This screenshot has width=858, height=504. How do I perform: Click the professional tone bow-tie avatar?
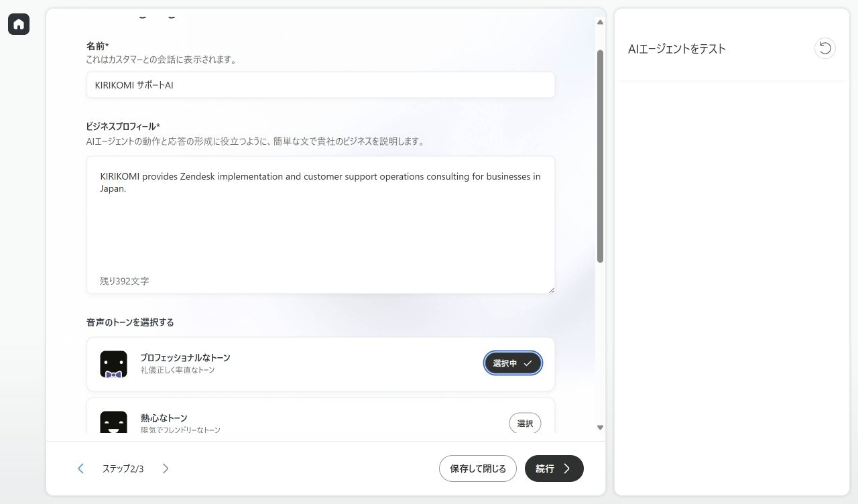[x=113, y=364]
